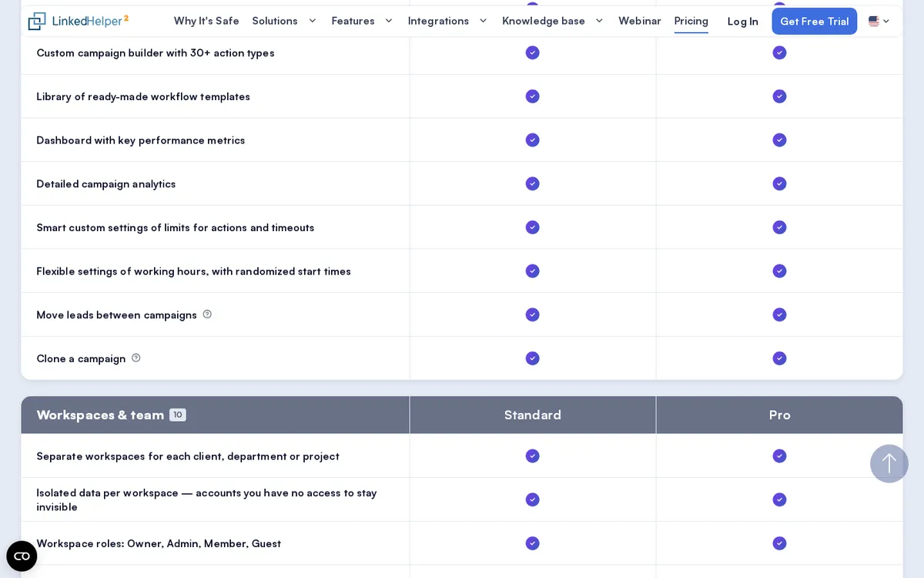The image size is (924, 578).
Task: Click 'Dashboard with key performance metrics'
Action: 141,140
